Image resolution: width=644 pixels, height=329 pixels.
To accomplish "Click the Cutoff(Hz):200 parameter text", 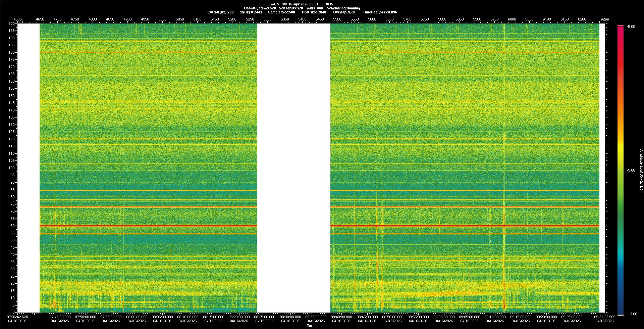I will tap(220, 12).
